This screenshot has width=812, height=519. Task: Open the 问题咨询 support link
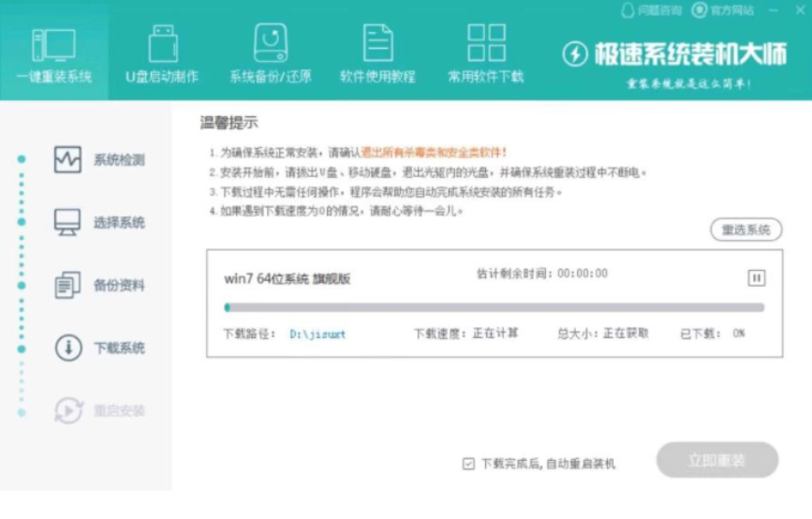click(653, 10)
